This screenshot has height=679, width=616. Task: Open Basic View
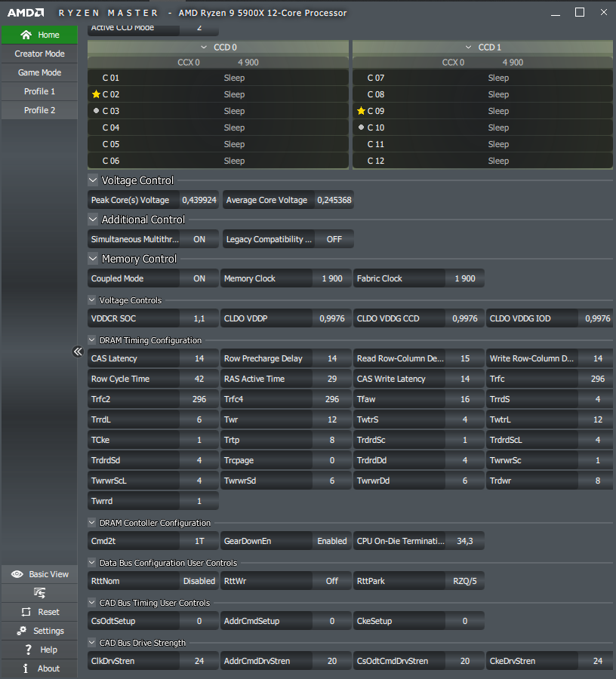point(39,574)
